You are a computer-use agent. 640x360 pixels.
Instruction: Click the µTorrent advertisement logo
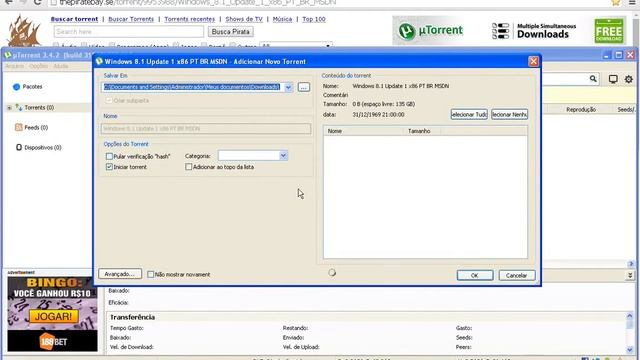tap(431, 31)
